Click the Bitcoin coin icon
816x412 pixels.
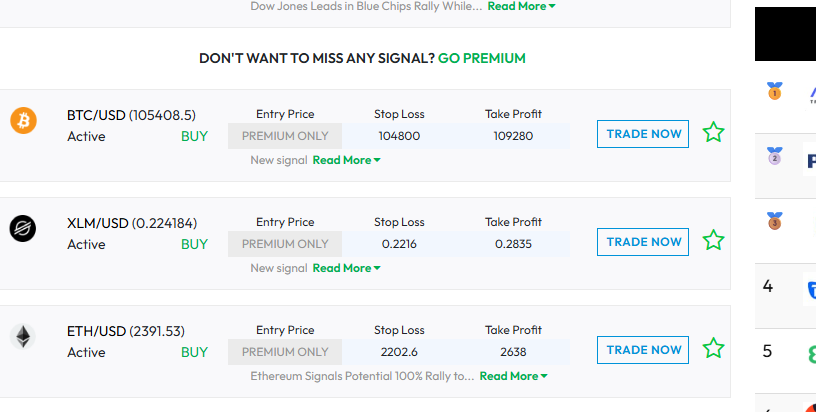pos(23,120)
